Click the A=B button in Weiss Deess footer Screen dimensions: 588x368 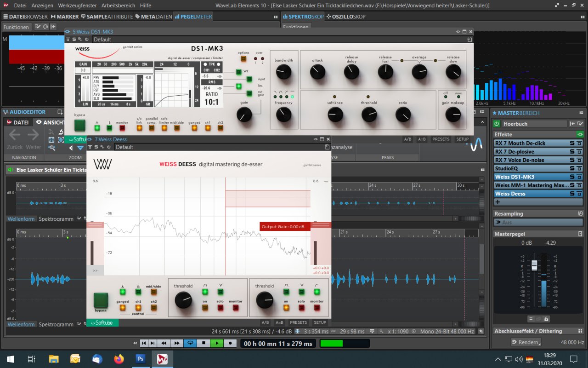[x=279, y=322]
